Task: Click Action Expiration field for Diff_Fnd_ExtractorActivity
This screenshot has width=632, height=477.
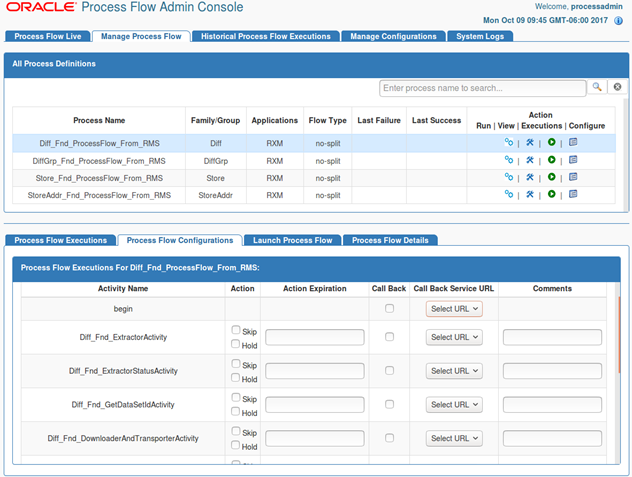Action: [315, 337]
